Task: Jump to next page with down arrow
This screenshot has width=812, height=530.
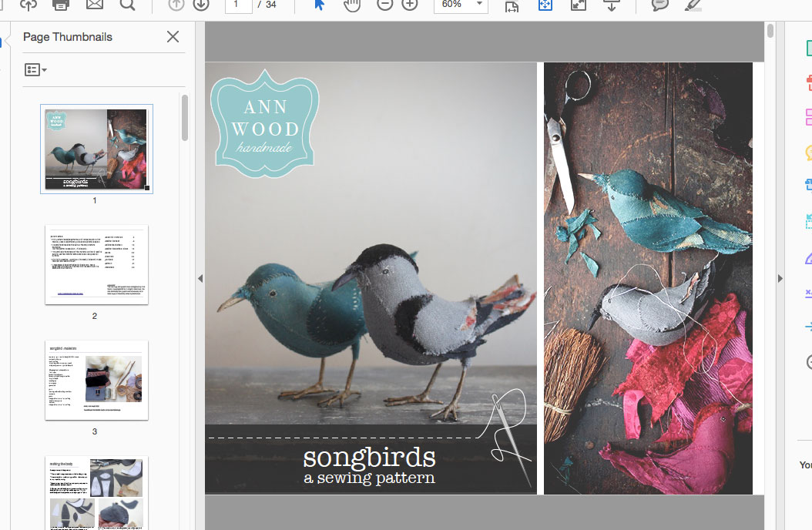Action: pyautogui.click(x=200, y=5)
